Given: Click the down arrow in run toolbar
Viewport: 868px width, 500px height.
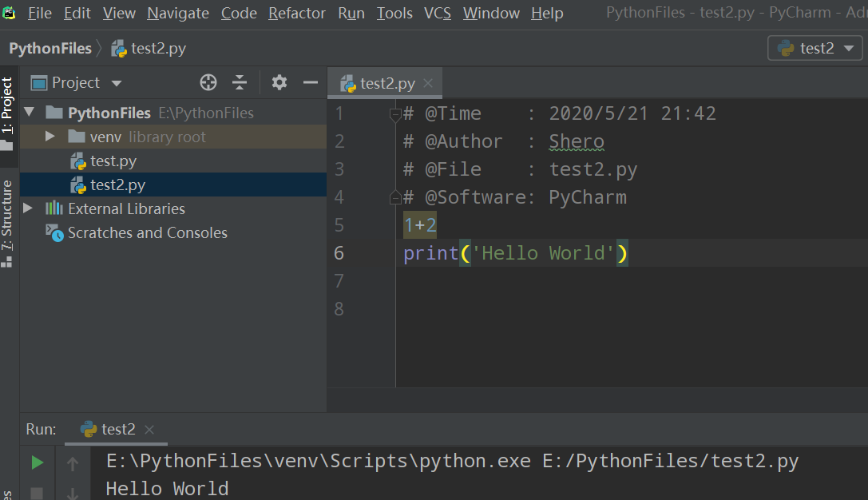Looking at the screenshot, I should tap(73, 492).
